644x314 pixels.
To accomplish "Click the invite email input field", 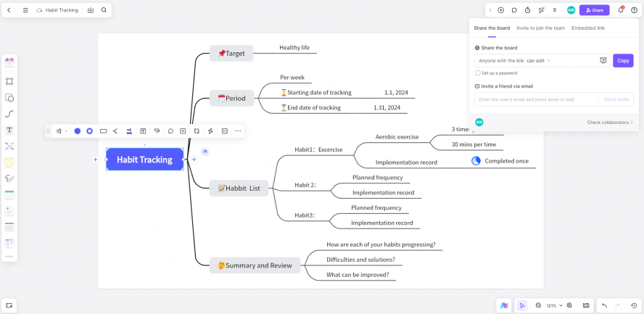I will (537, 99).
